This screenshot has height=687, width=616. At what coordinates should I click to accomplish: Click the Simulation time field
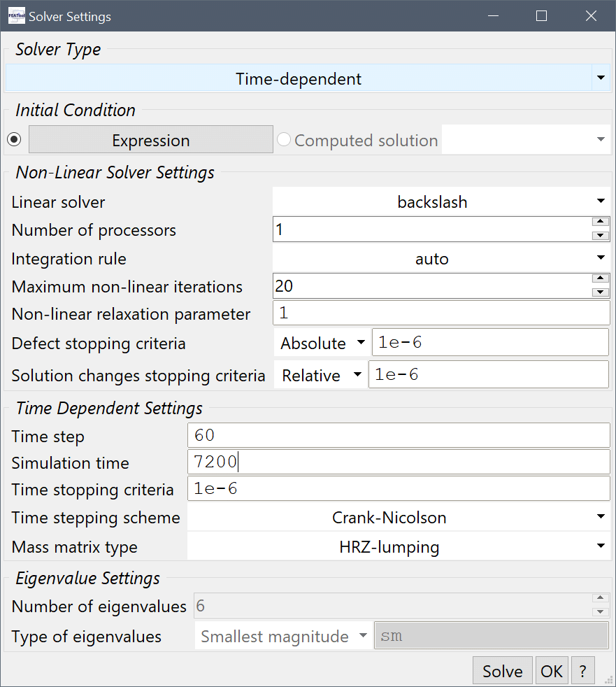click(399, 462)
